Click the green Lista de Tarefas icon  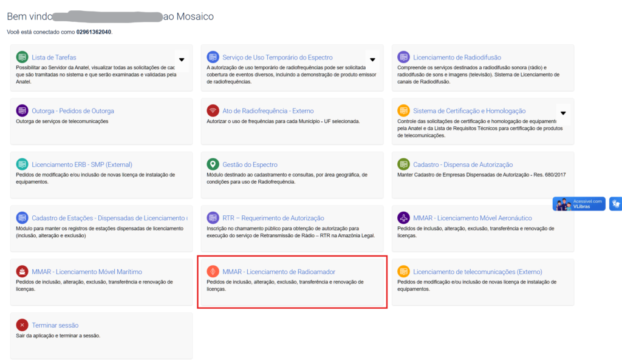(22, 57)
